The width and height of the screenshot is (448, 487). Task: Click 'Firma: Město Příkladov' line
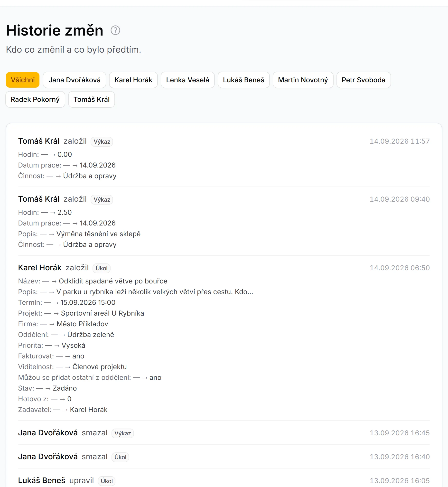point(63,324)
